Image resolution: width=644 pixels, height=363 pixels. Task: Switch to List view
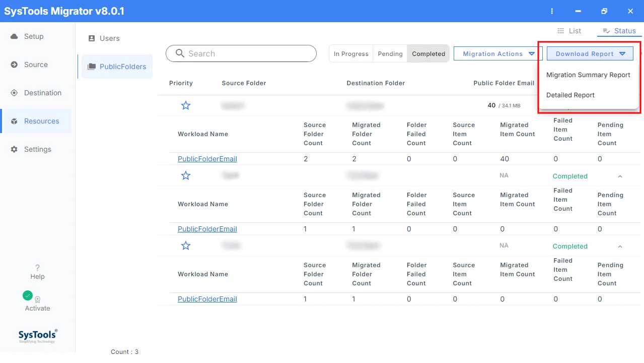[569, 31]
